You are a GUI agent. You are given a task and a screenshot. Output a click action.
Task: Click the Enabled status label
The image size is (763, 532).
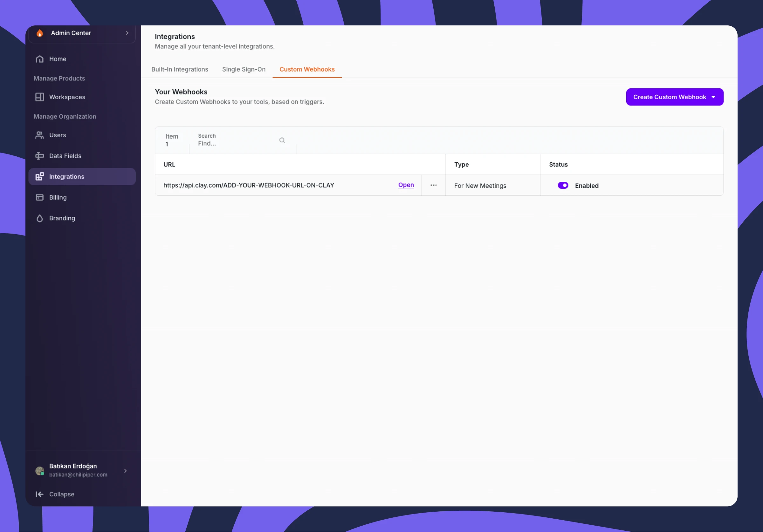click(x=586, y=185)
